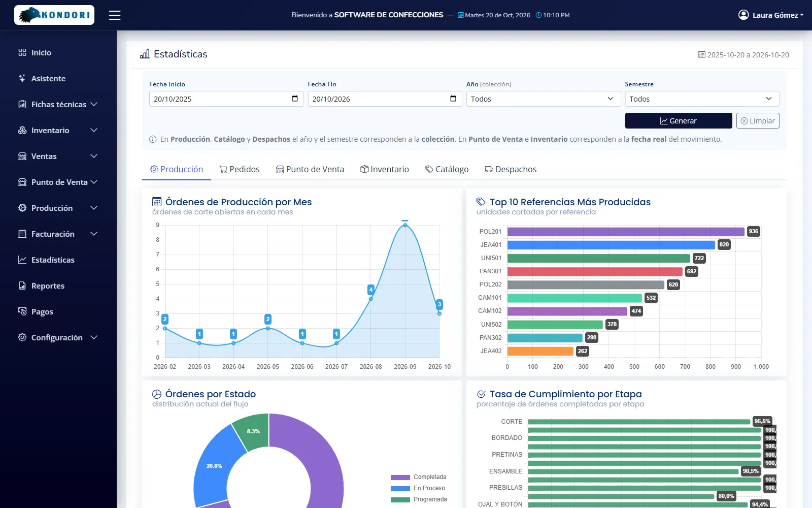The width and height of the screenshot is (812, 508).
Task: Expand the Configuración sidebar chevron
Action: (94, 337)
